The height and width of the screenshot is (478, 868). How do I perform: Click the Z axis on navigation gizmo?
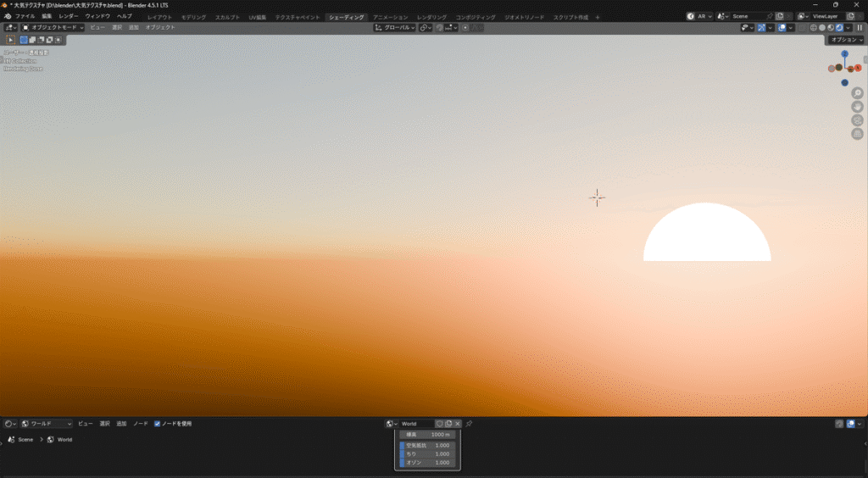pos(845,53)
